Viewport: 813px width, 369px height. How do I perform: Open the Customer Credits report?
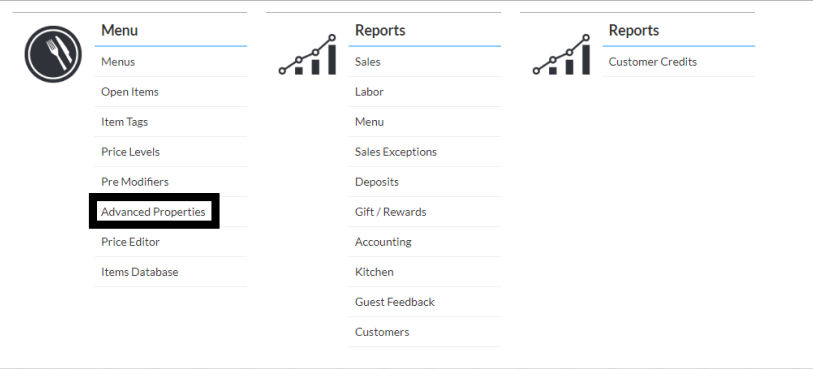653,62
